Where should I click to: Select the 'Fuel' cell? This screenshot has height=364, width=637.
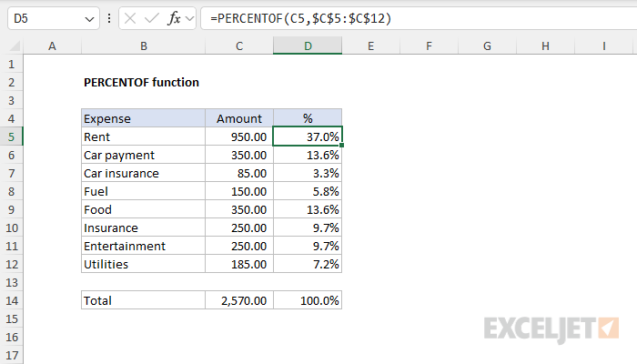point(144,191)
